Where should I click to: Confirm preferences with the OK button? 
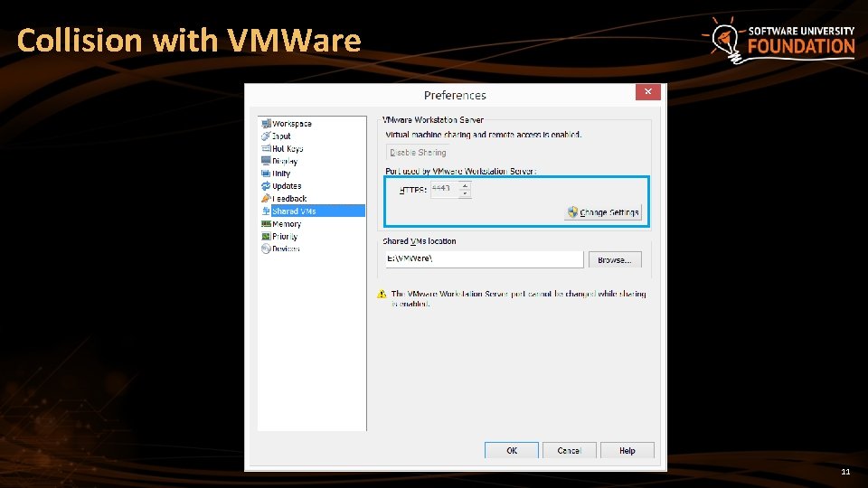click(512, 450)
